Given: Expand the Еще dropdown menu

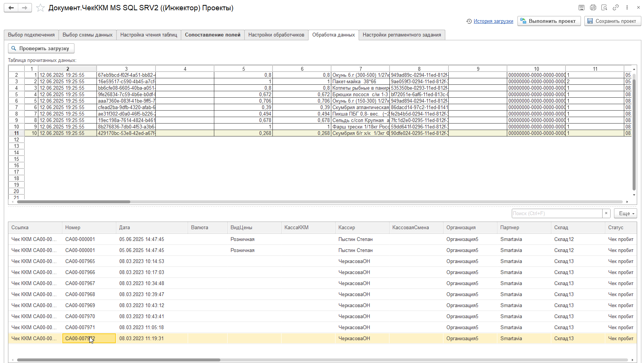Looking at the screenshot, I should coord(625,213).
